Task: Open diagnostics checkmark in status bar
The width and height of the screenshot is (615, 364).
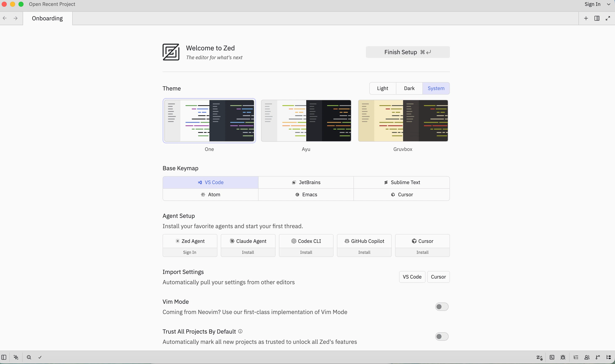Action: 40,357
